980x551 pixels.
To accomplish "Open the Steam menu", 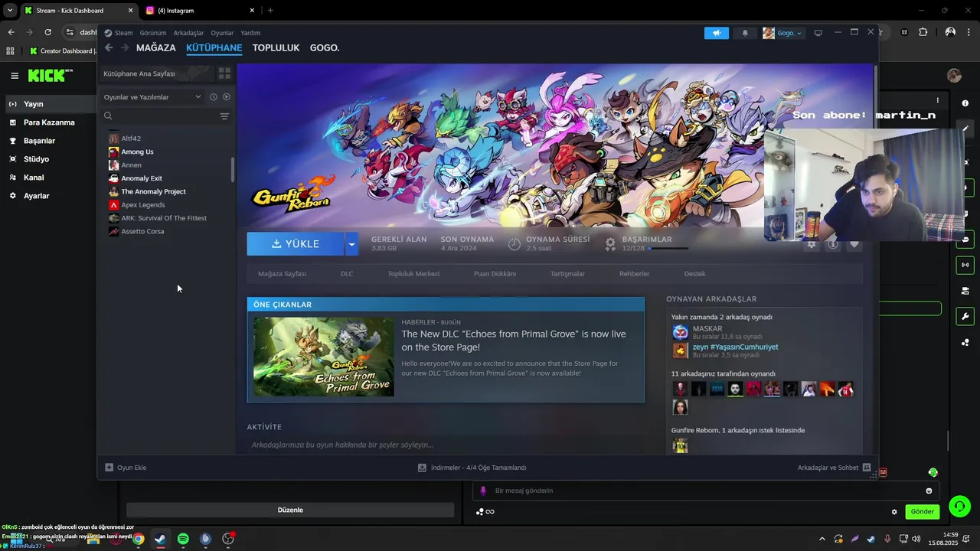I will point(119,33).
